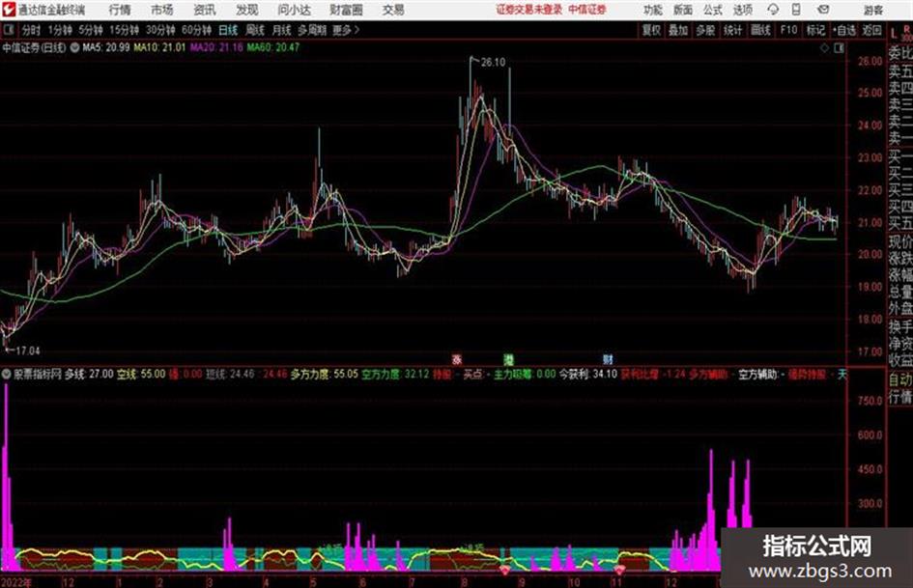Click the 复权 adjustment button
Screen dimensions: 913x588
pyautogui.click(x=651, y=30)
